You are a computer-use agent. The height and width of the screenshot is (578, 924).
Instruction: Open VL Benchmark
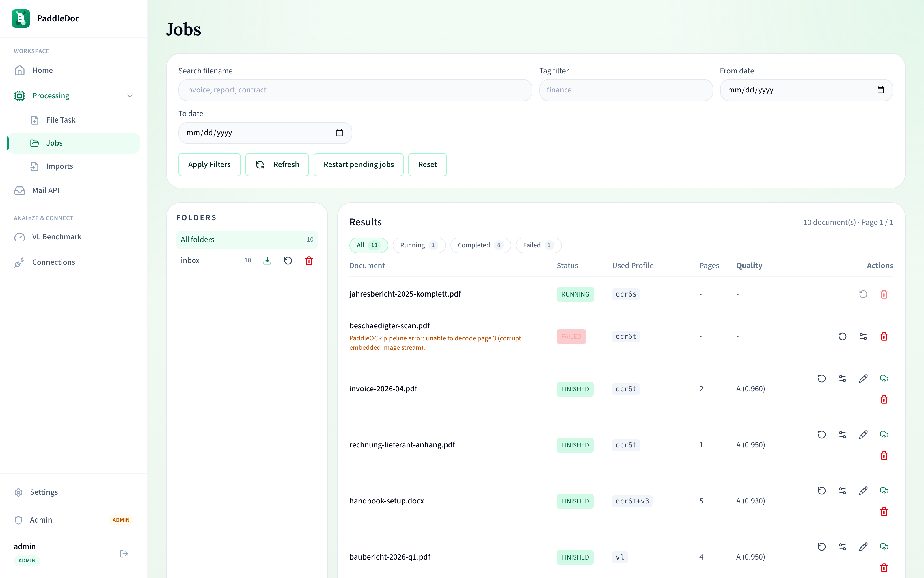click(74, 237)
